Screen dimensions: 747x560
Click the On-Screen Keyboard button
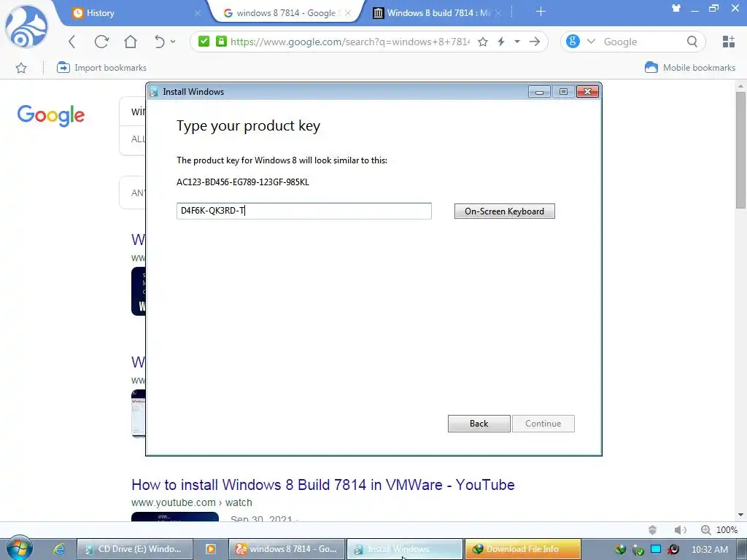[505, 211]
